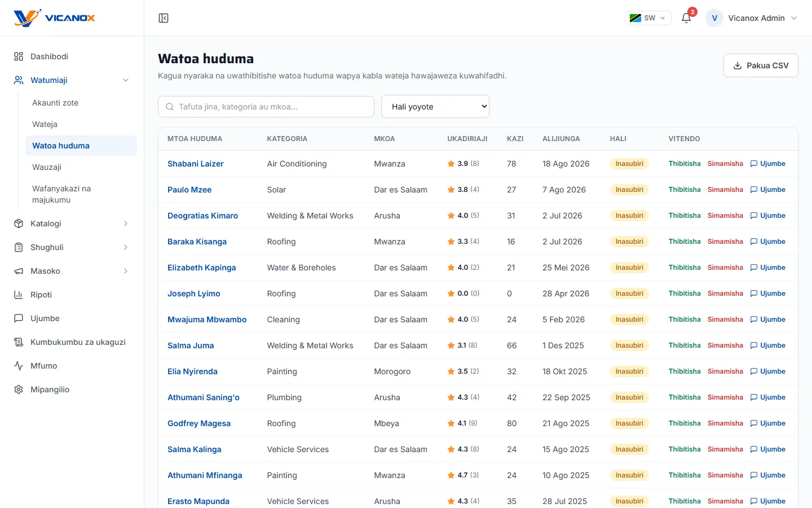Open Elizabeth Kapinga's provider profile link
The height and width of the screenshot is (508, 812).
coord(202,268)
